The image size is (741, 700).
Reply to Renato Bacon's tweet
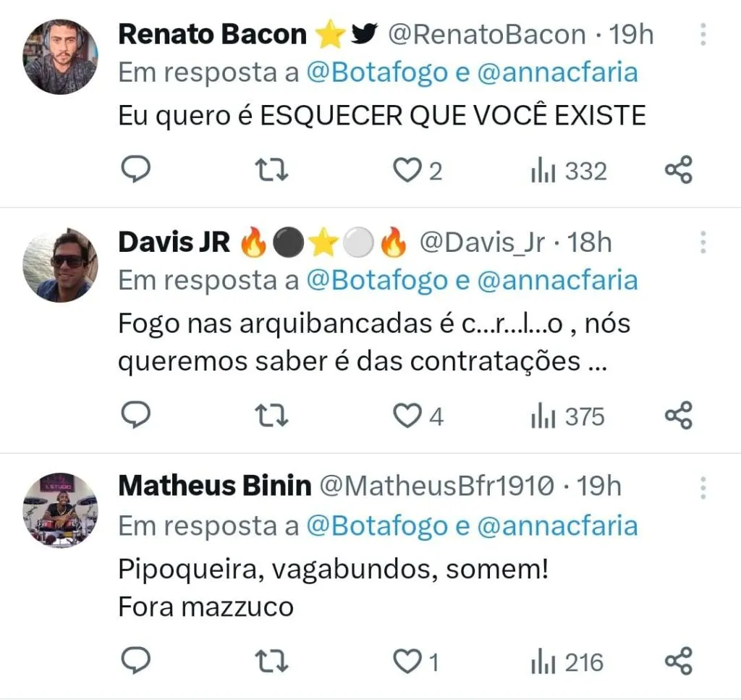tap(134, 170)
